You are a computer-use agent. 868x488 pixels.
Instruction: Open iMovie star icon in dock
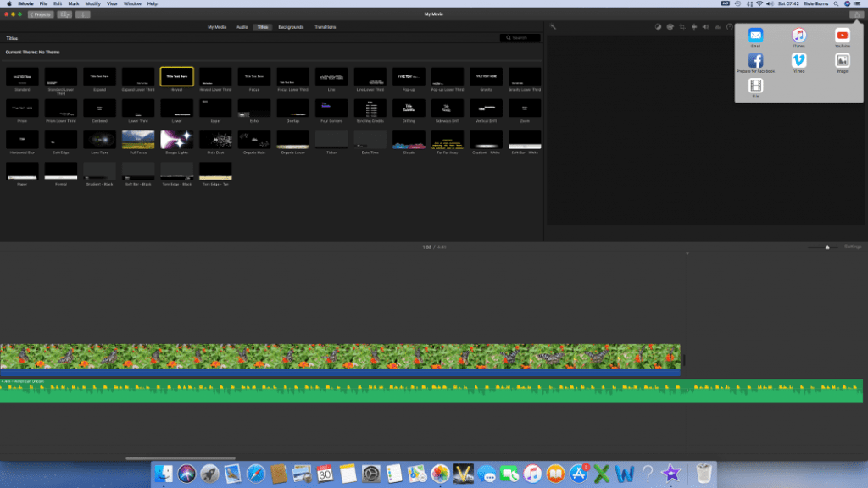point(671,474)
